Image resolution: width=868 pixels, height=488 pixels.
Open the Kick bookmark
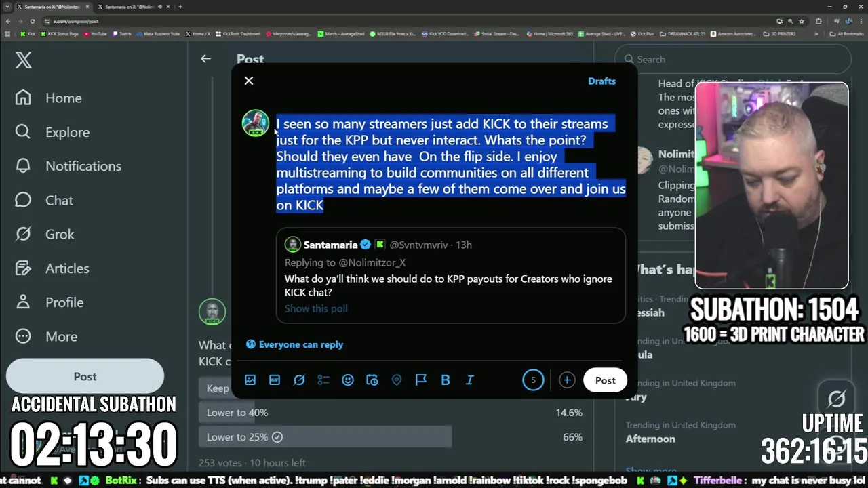click(x=28, y=33)
